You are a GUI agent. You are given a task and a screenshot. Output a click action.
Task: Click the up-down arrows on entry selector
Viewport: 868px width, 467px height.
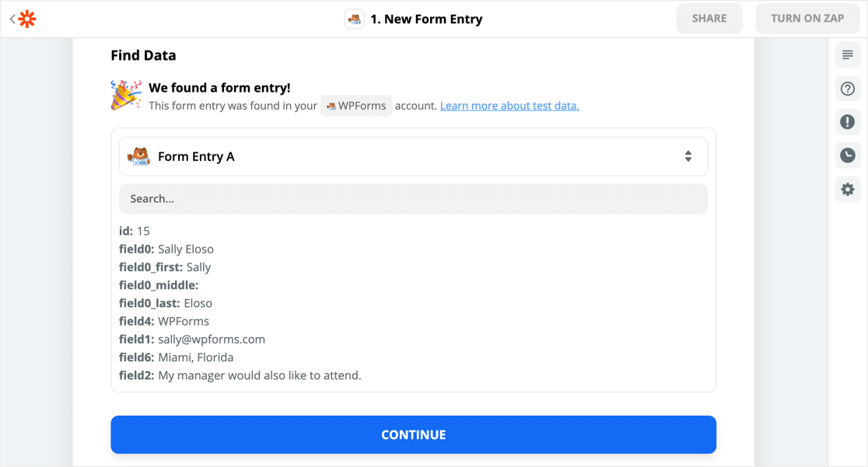[x=688, y=156]
